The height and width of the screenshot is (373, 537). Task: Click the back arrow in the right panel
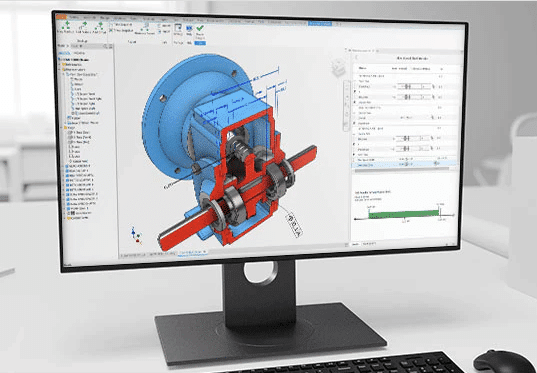click(x=356, y=58)
